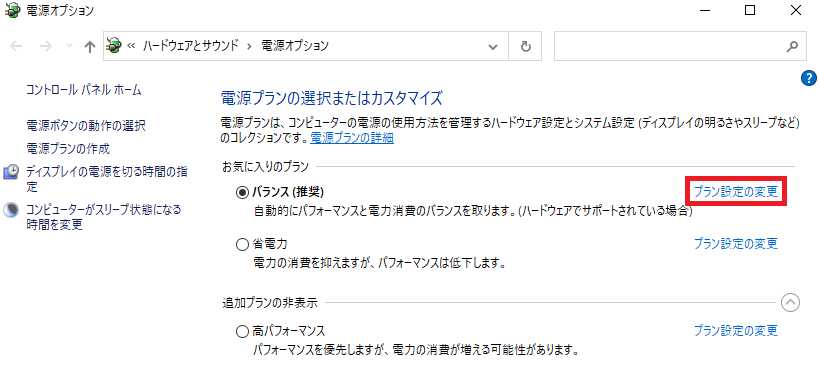Open the address bar history dropdown
This screenshot has width=819, height=377.
click(x=493, y=46)
